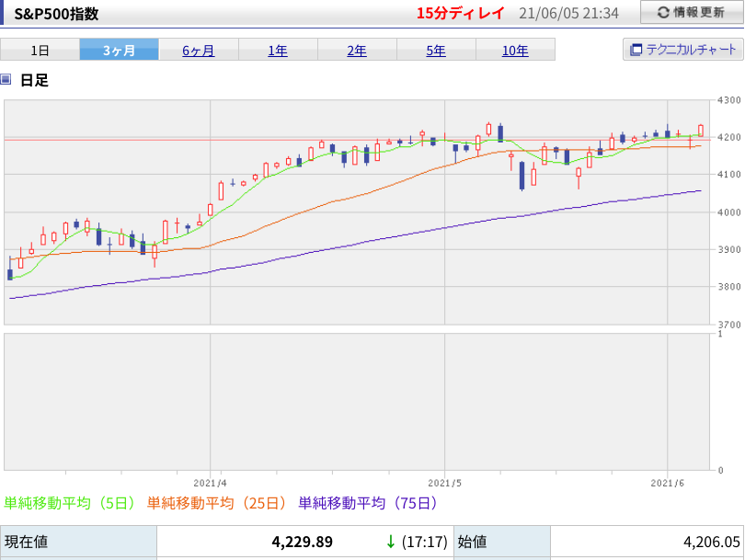Click the green down arrow next to 17:17
Image resolution: width=745 pixels, height=560 pixels.
(x=391, y=542)
